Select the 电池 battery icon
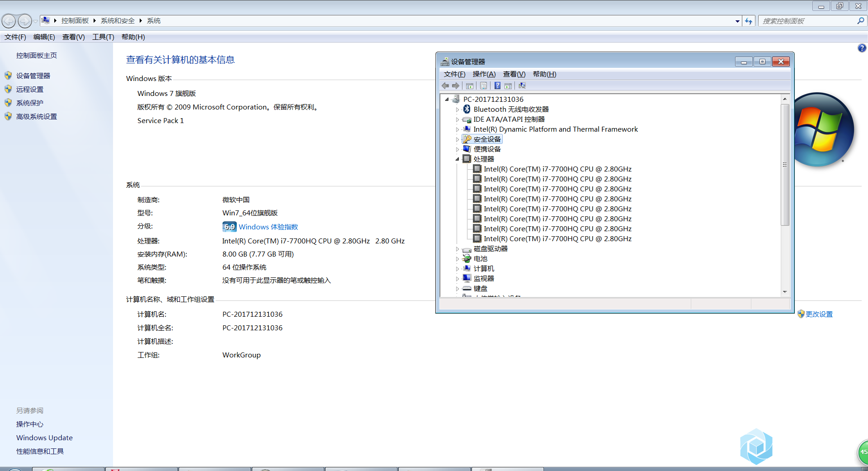This screenshot has height=471, width=868. pyautogui.click(x=467, y=259)
